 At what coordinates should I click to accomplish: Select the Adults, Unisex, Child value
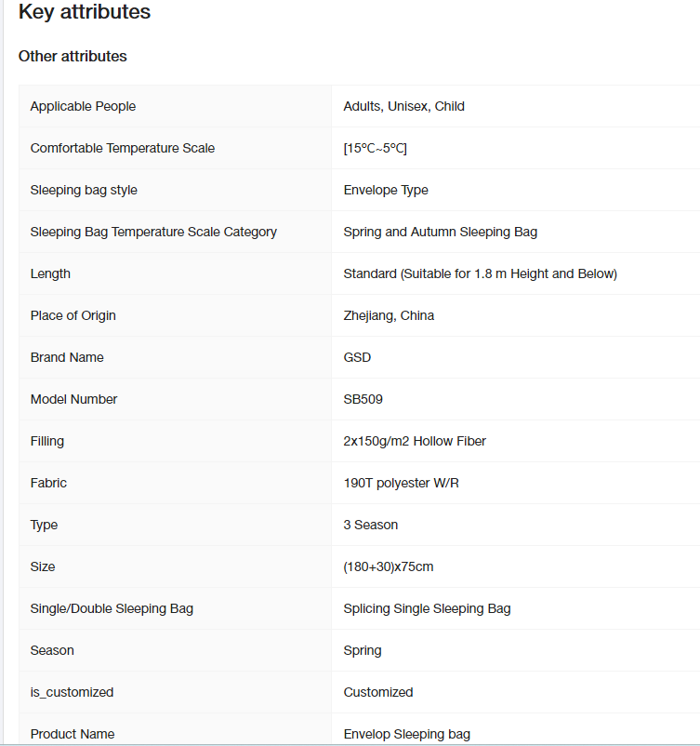[x=403, y=106]
